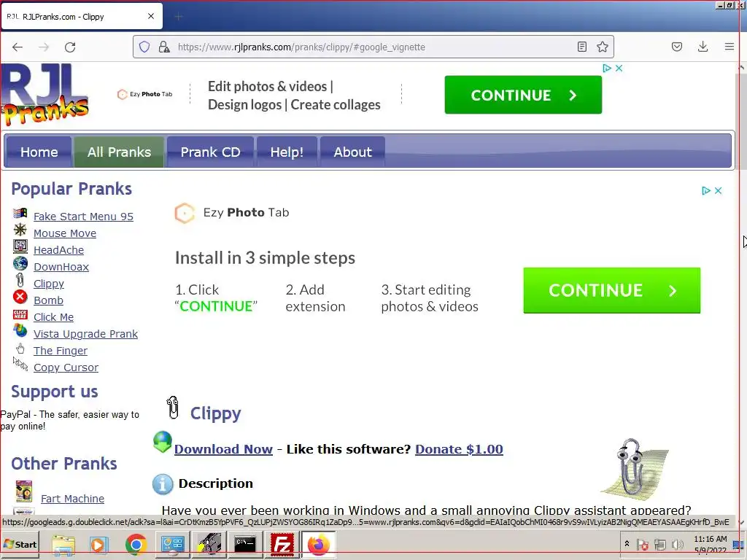Open the Fake Start Menu 95 link
Viewport: 747px width, 560px height.
pyautogui.click(x=83, y=216)
